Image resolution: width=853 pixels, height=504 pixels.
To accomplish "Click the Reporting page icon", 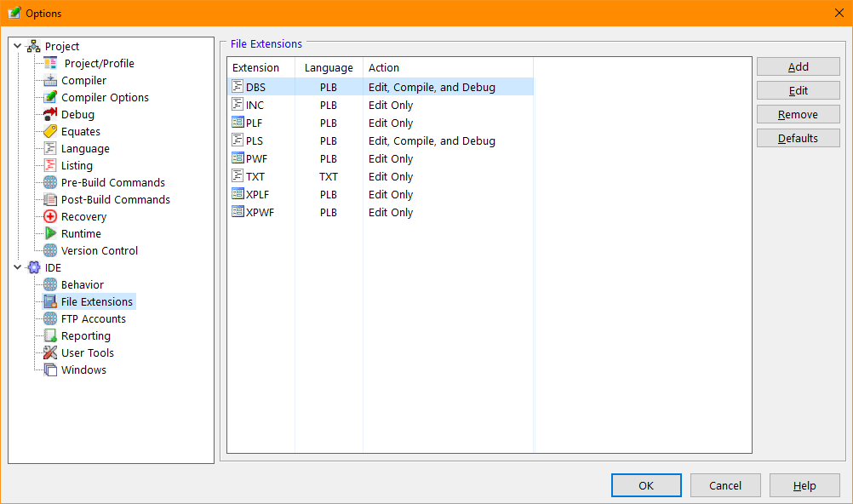I will [49, 335].
